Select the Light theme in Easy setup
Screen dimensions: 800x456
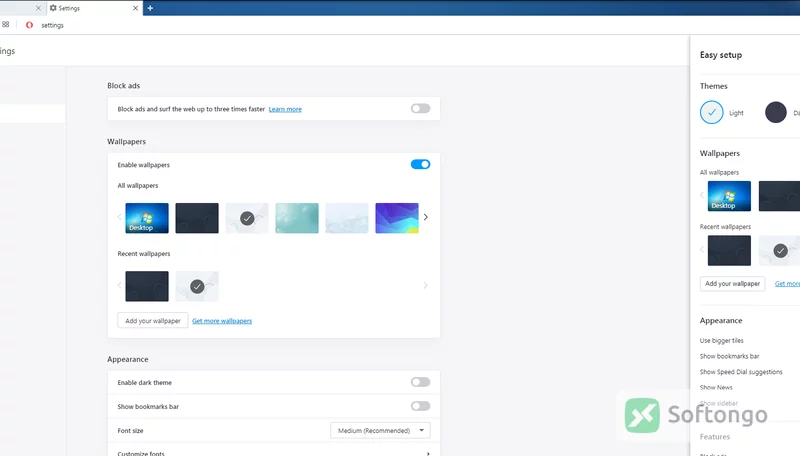pyautogui.click(x=712, y=112)
